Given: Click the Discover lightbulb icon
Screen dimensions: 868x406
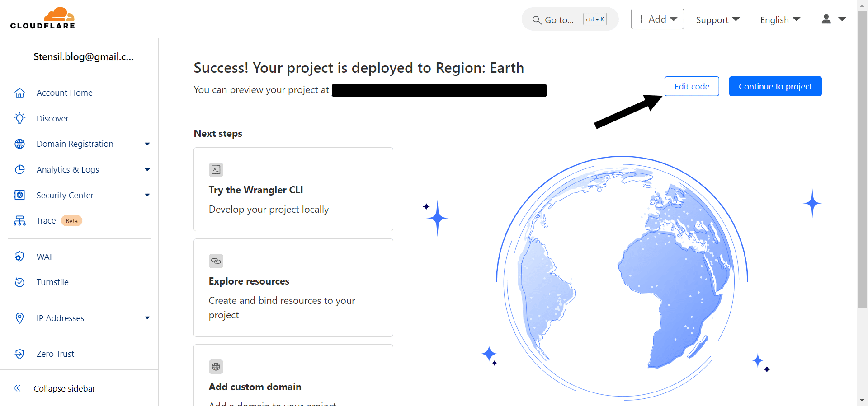Looking at the screenshot, I should (x=19, y=118).
